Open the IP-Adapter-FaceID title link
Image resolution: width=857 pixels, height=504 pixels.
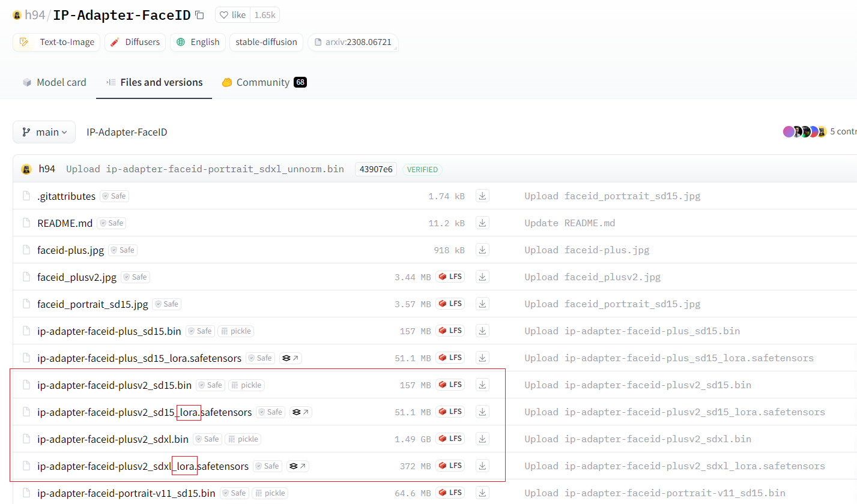click(122, 15)
